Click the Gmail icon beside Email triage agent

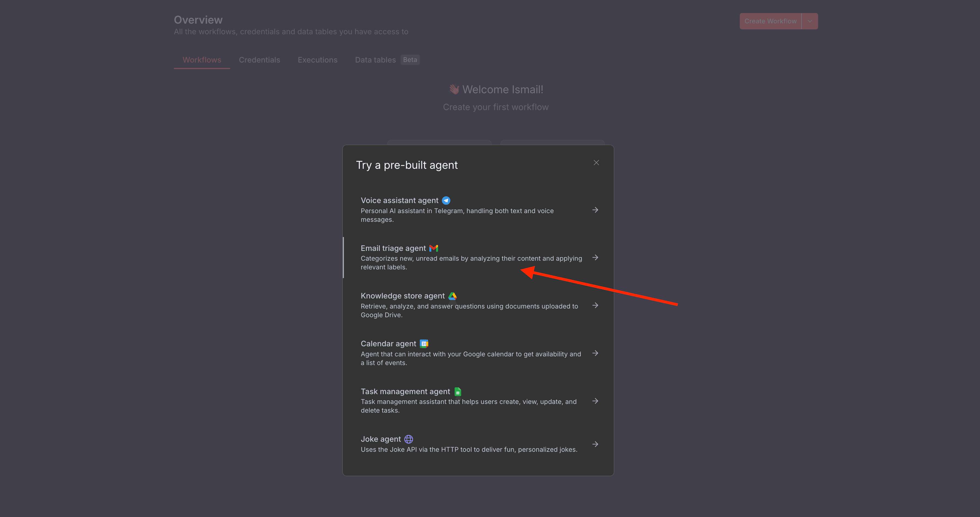point(434,248)
